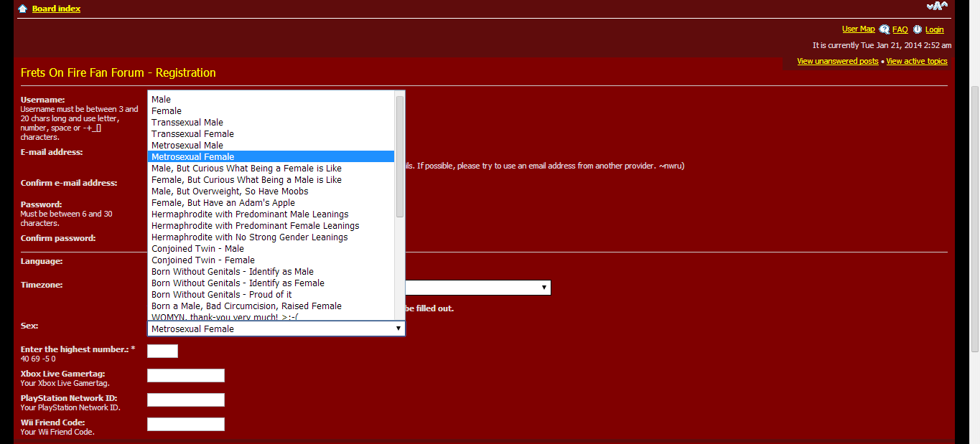
Task: Choose 'Male, But Overweight, So Have Moobs'
Action: [271, 192]
